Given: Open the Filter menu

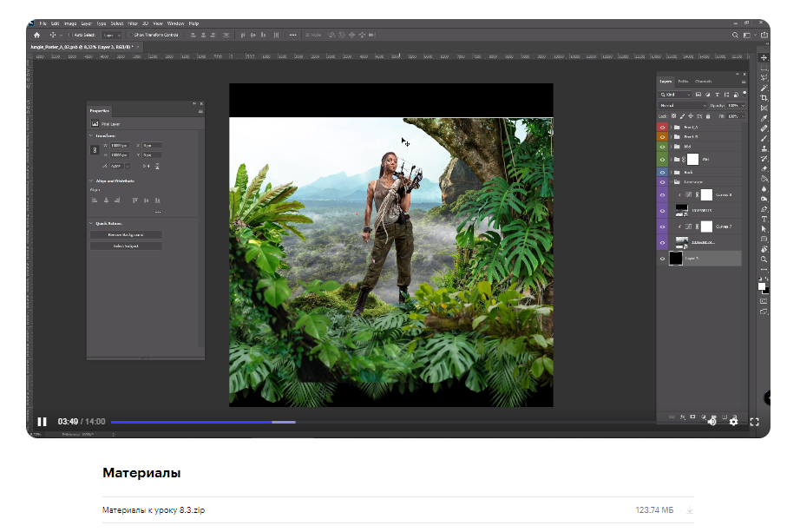Looking at the screenshot, I should [134, 23].
